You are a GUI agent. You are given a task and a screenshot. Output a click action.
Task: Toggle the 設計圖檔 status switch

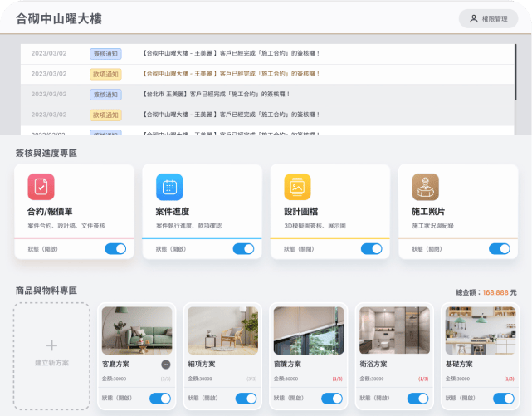click(x=371, y=248)
